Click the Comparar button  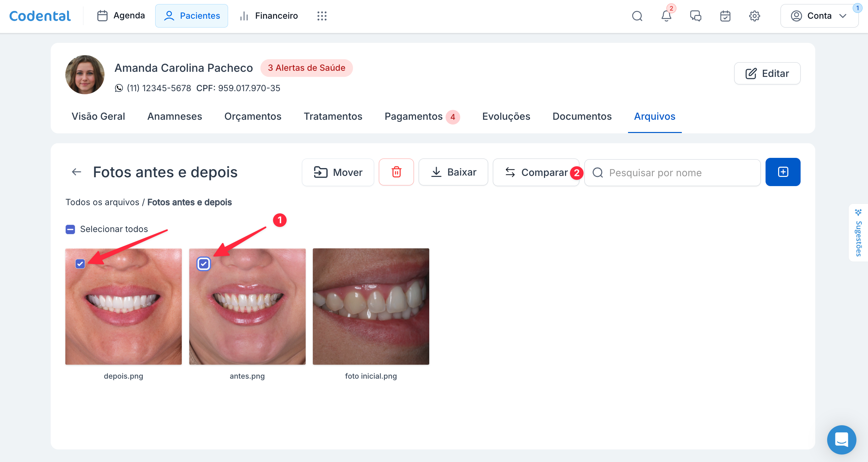tap(536, 172)
